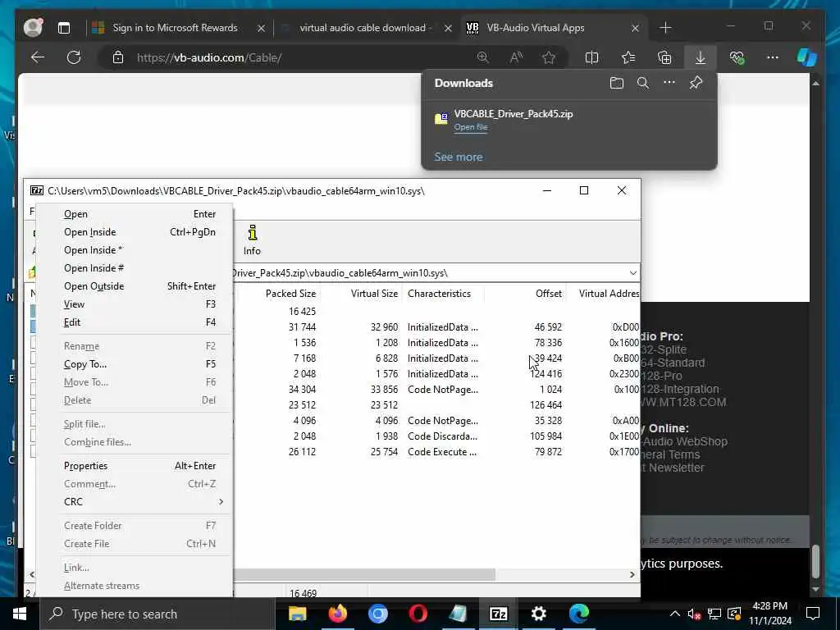The height and width of the screenshot is (630, 840).
Task: Click the network tray icon
Action: click(x=714, y=614)
